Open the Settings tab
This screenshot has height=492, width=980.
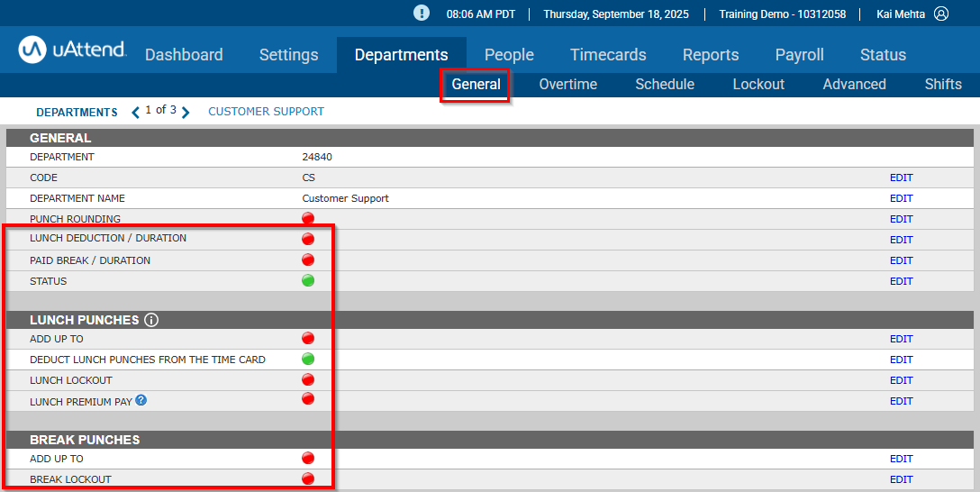289,55
